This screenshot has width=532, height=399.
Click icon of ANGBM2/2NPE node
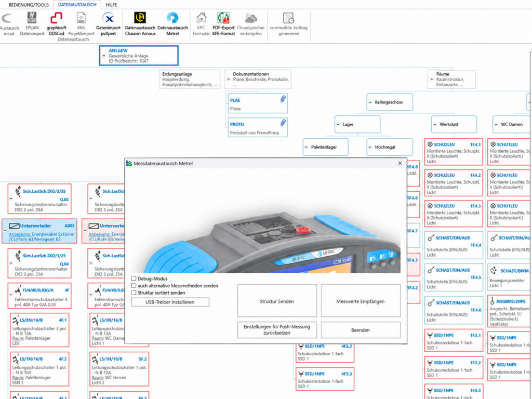click(x=492, y=301)
